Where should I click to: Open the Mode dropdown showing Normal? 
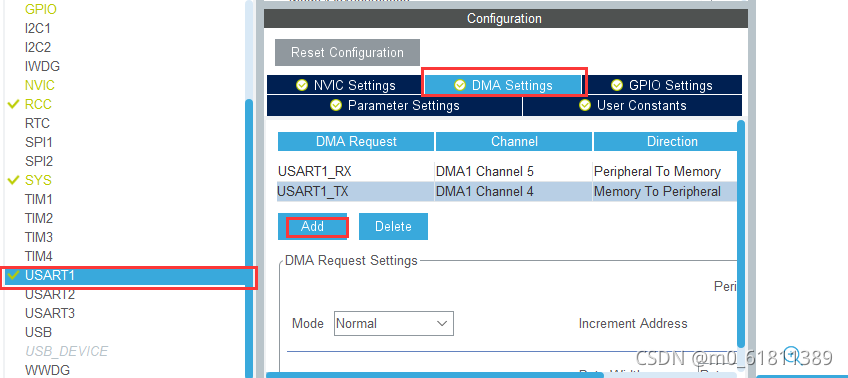394,323
